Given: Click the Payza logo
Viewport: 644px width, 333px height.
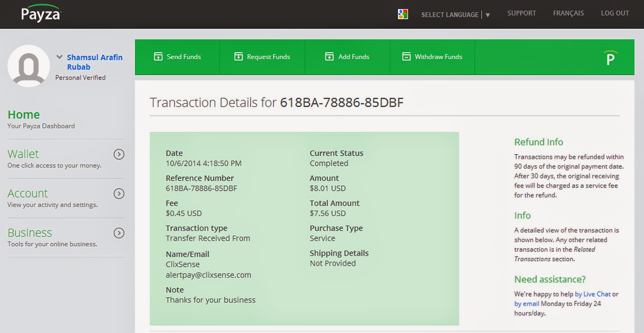Looking at the screenshot, I should 40,13.
